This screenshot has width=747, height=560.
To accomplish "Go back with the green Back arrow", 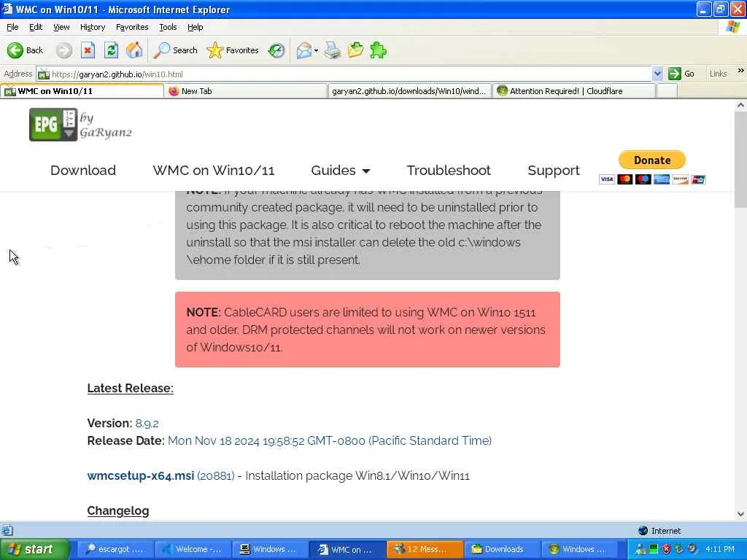I will pyautogui.click(x=25, y=50).
